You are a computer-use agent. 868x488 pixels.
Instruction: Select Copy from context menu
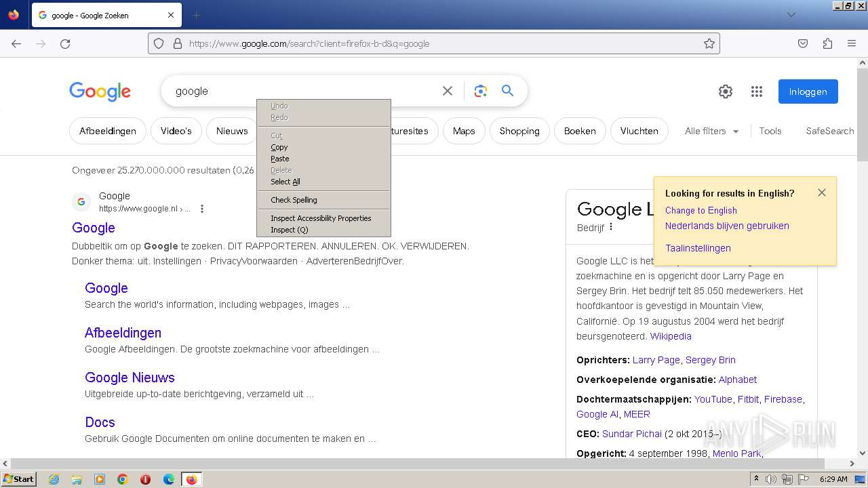pyautogui.click(x=323, y=147)
